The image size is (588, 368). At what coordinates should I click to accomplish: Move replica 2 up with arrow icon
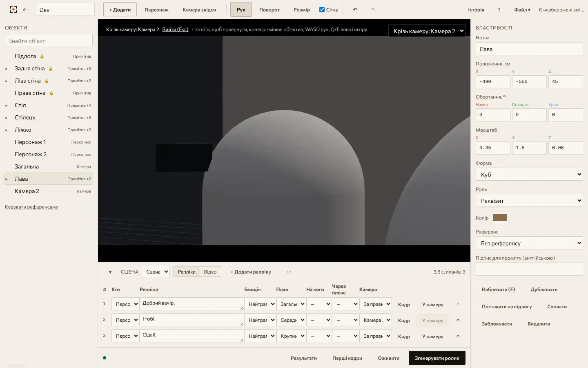(x=458, y=320)
